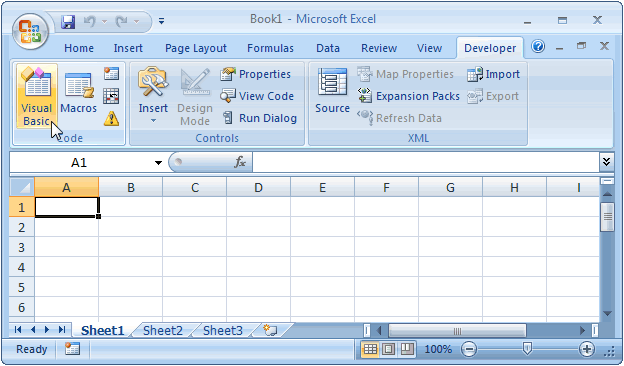Image resolution: width=624 pixels, height=366 pixels.
Task: Click Run Dialog
Action: [x=259, y=118]
